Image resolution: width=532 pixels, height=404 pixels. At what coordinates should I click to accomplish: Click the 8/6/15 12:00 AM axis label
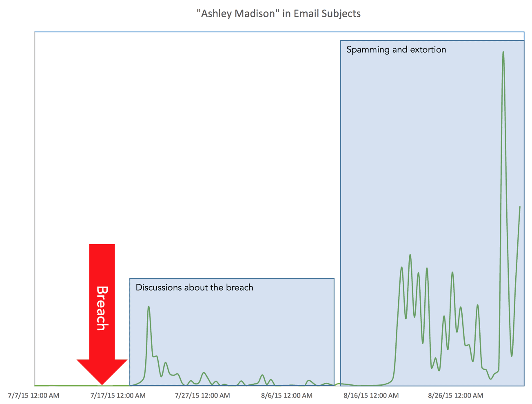[x=287, y=395]
